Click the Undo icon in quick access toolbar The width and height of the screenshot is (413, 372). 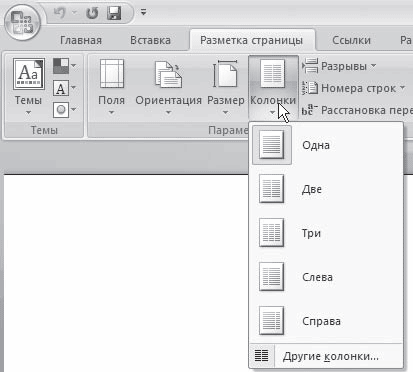coord(60,13)
